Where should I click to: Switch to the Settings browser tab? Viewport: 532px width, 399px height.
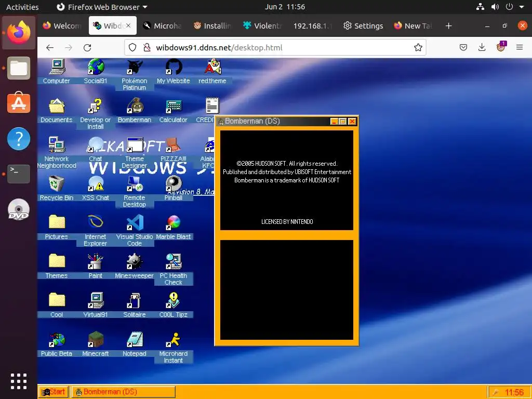[363, 26]
